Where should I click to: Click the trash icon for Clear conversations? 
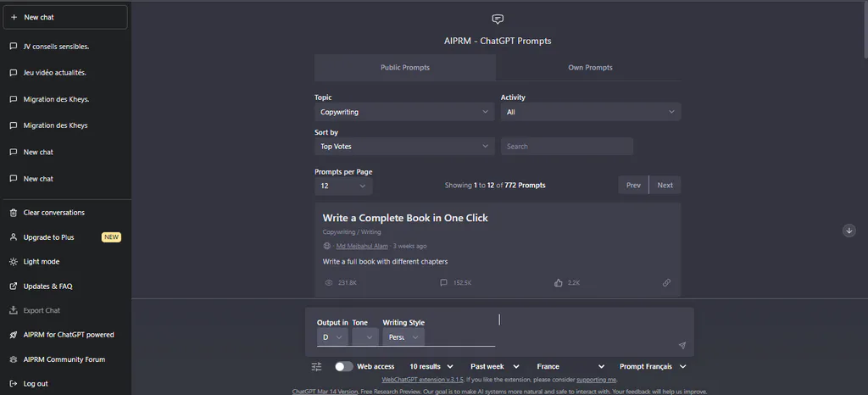(14, 213)
